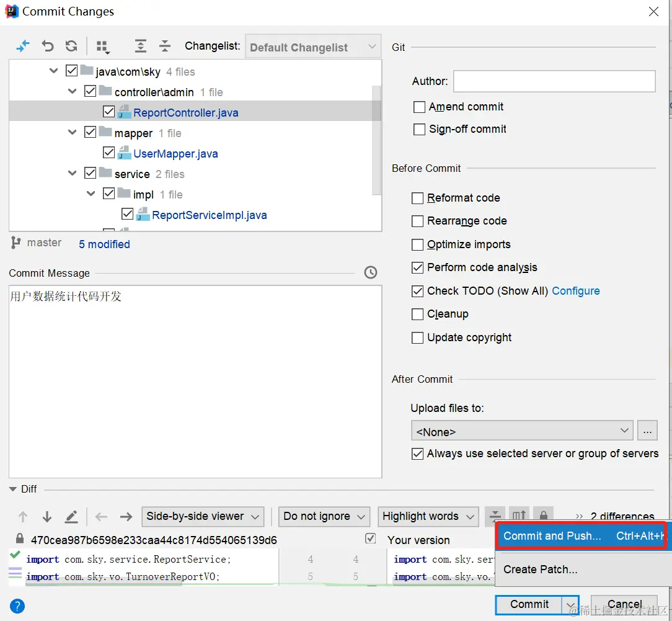The image size is (672, 621).
Task: Open the Default Changelist dropdown
Action: (x=313, y=47)
